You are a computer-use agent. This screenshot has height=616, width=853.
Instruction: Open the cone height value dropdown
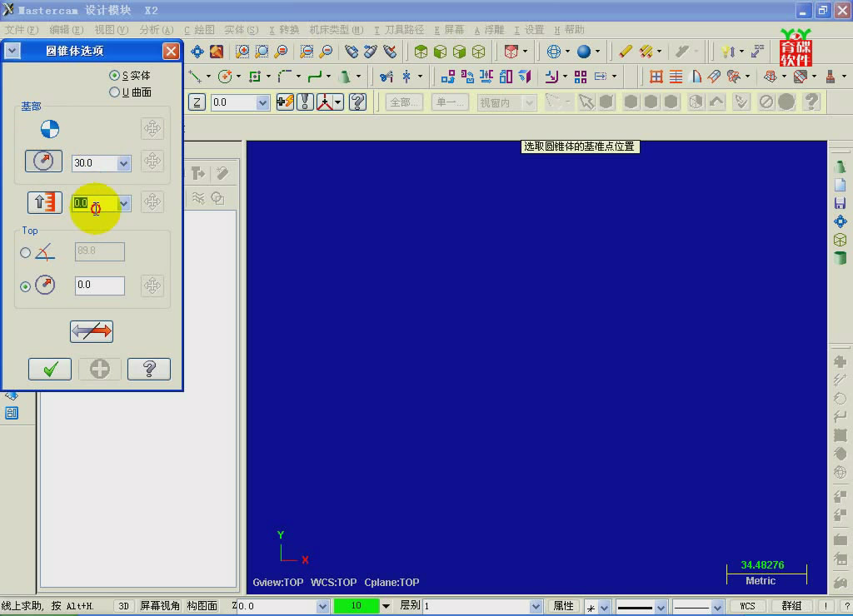[x=124, y=203]
